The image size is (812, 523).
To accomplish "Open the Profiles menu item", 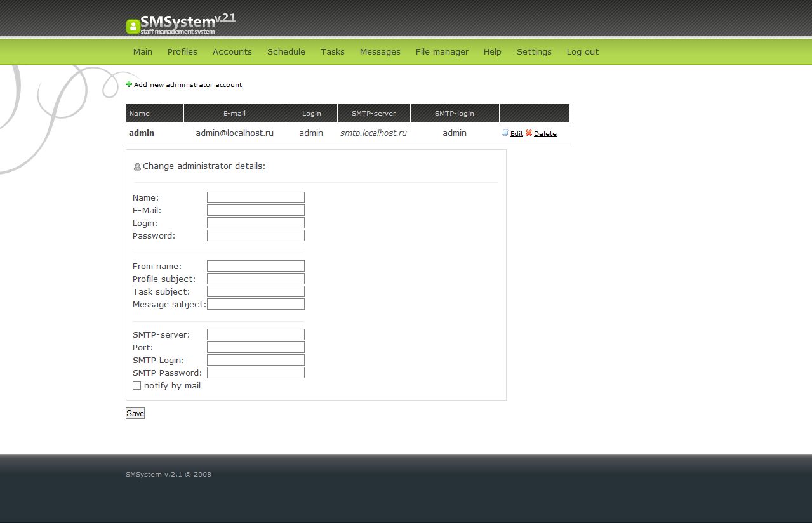I will coord(182,52).
